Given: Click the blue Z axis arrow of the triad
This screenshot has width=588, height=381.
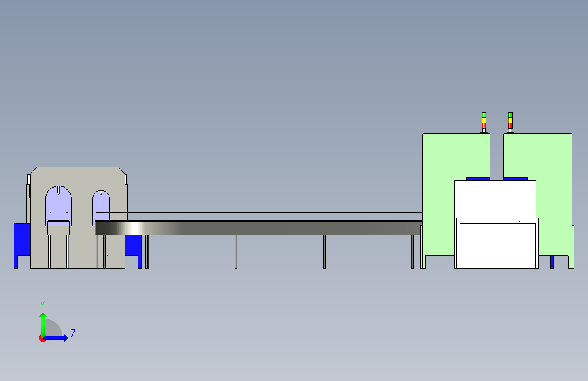Looking at the screenshot, I should click(x=56, y=338).
